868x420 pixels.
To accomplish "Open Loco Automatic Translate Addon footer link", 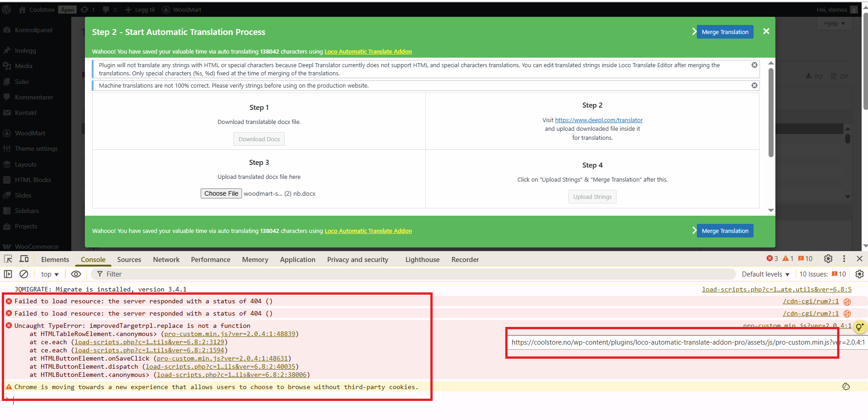I will 368,231.
